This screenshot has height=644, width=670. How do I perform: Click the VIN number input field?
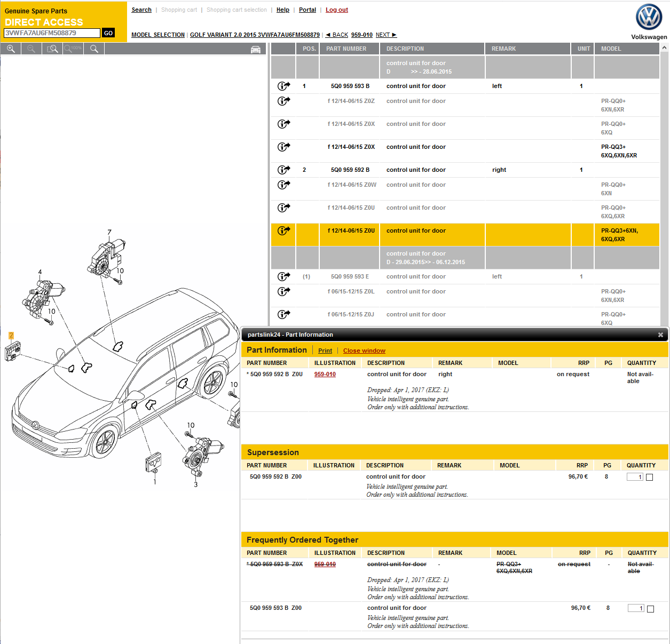point(52,33)
